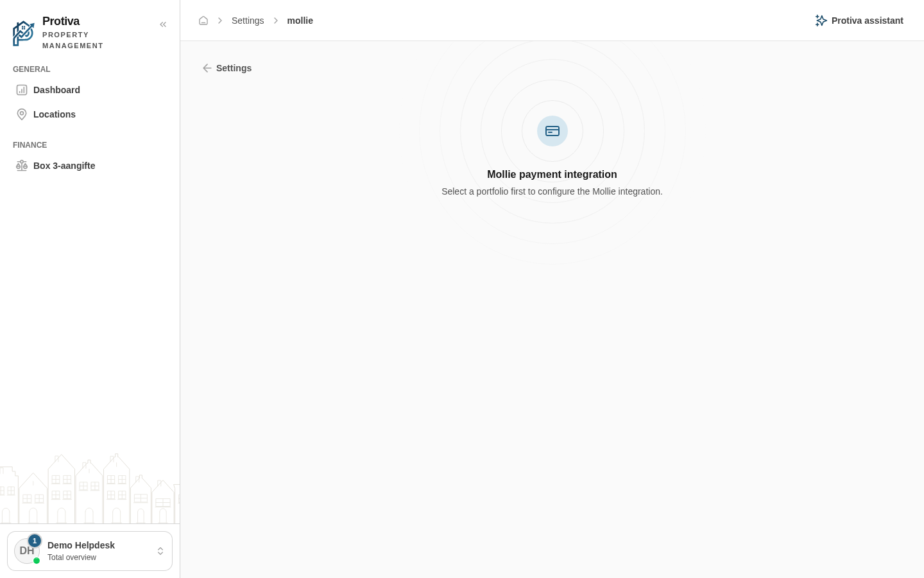Click the FINANCE section header

pos(30,145)
